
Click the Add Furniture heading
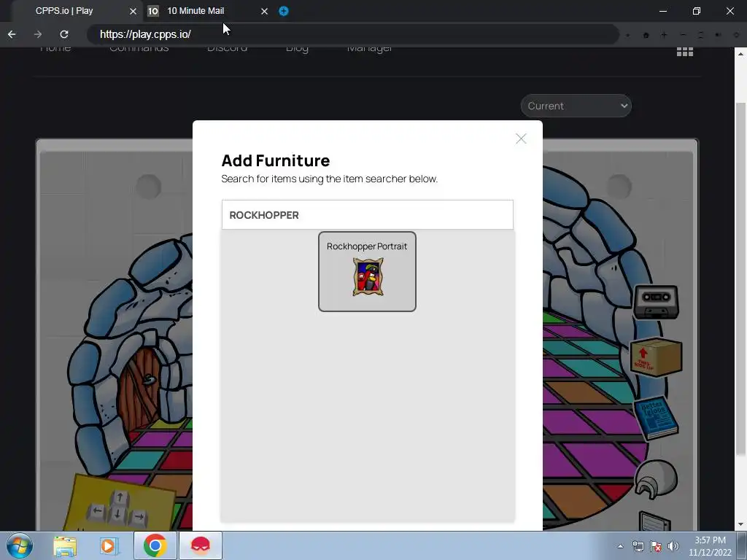(x=275, y=160)
